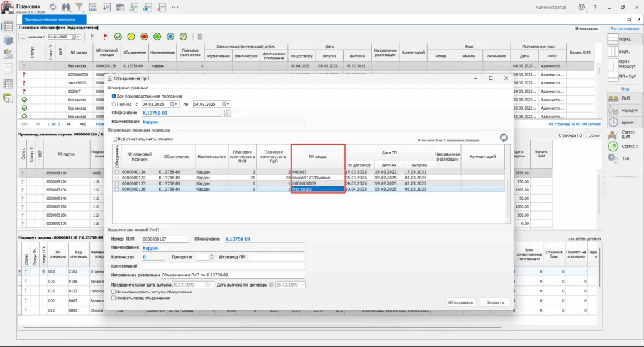Screen dimensions: 644x347
Task: Open settings via the gear icon
Action: click(581, 7)
